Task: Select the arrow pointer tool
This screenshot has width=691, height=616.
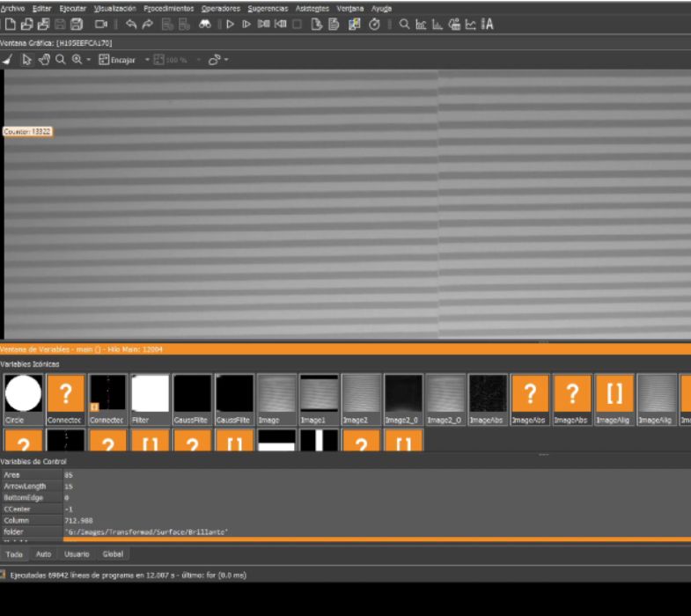Action: point(26,60)
